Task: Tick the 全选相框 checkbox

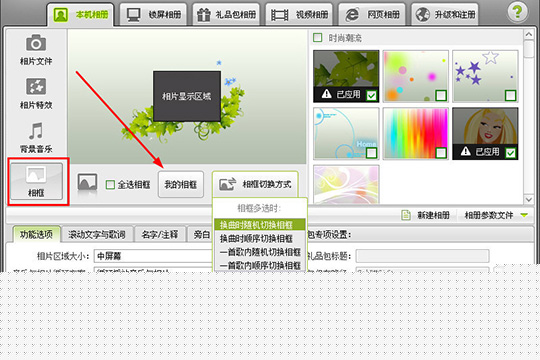Action: 110,185
